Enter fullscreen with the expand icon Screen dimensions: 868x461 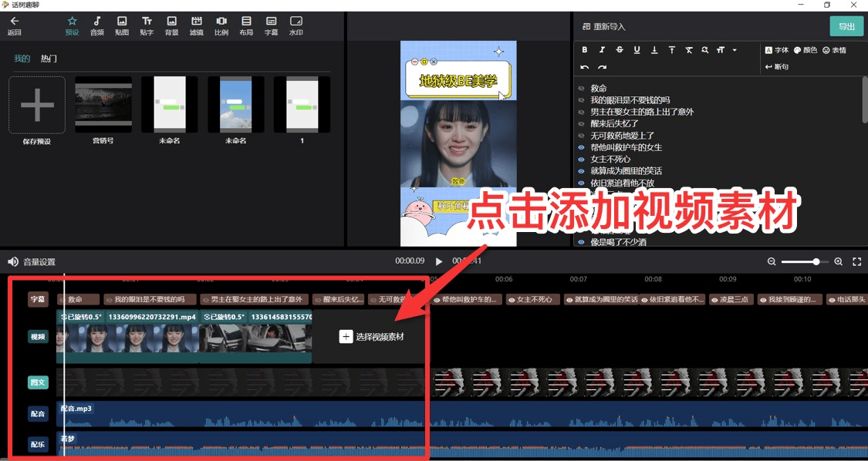pos(856,262)
